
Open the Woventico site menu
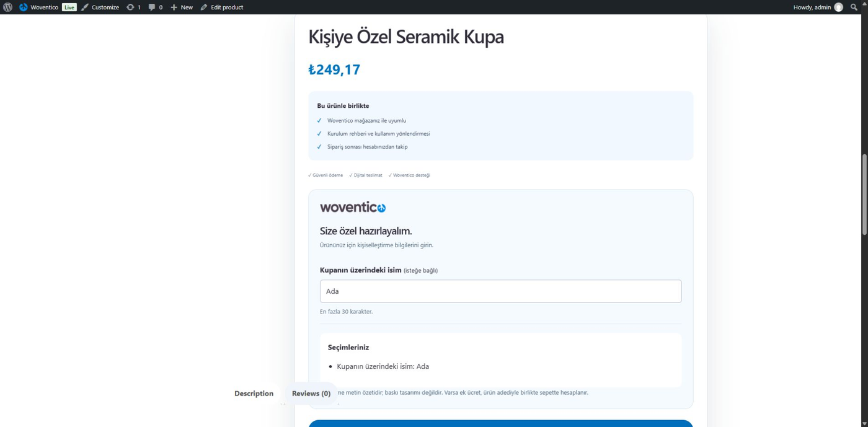coord(38,7)
